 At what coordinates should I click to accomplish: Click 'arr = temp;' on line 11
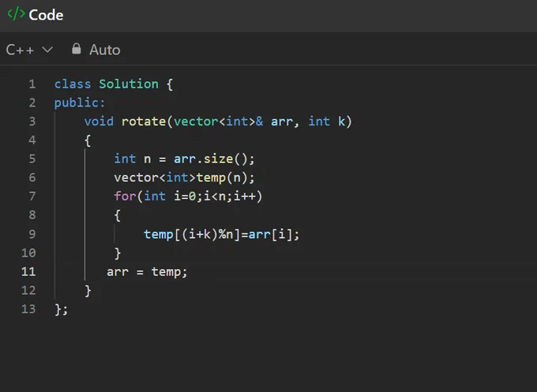tap(147, 272)
